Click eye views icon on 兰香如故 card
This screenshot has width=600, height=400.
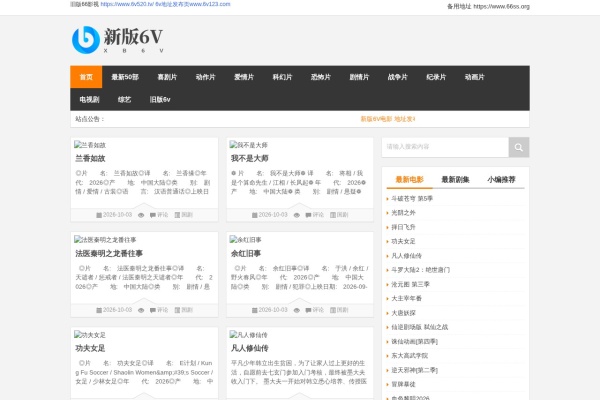pyautogui.click(x=141, y=215)
